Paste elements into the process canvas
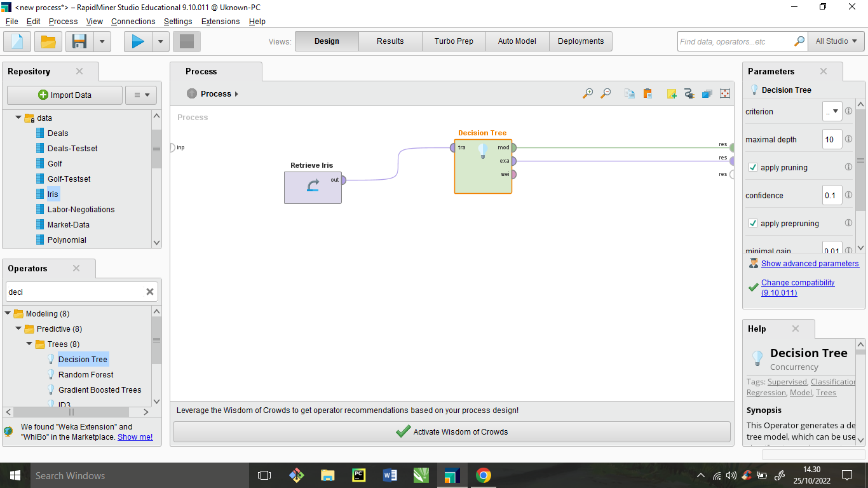This screenshot has width=868, height=488. [x=647, y=93]
